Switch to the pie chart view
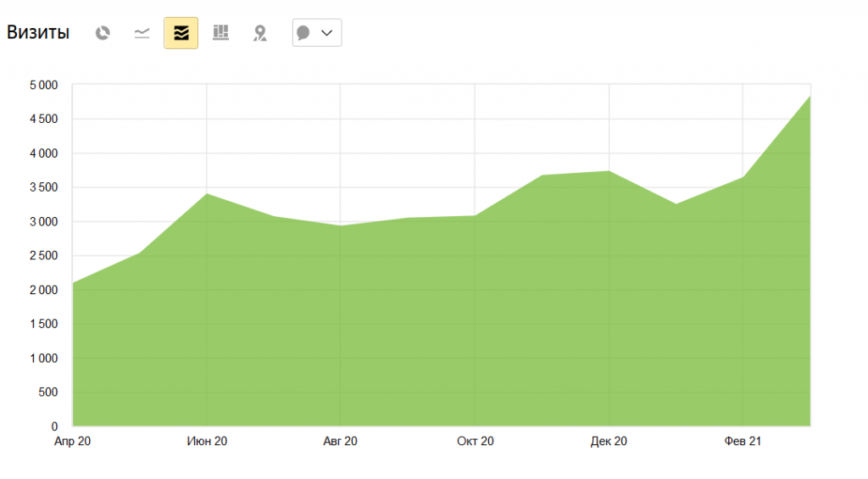 tap(103, 33)
